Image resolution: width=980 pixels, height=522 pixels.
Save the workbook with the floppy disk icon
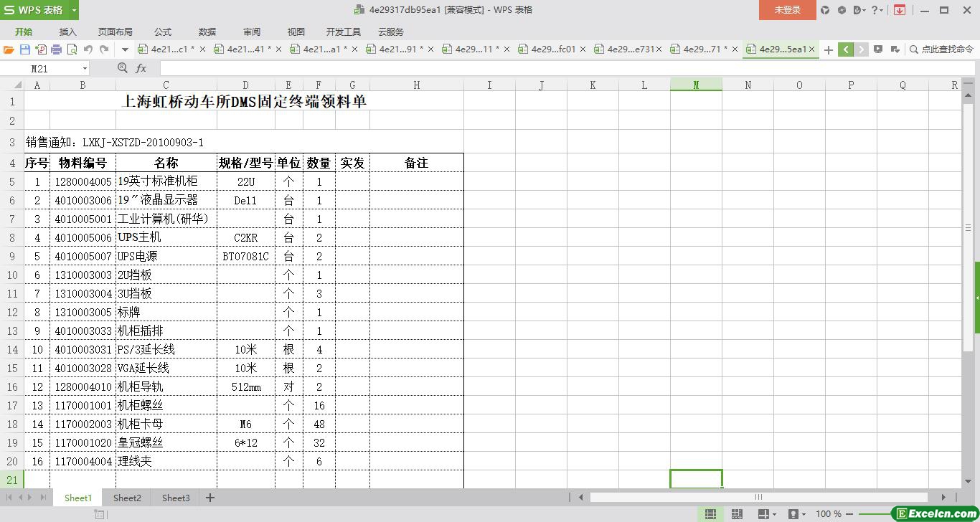tap(24, 49)
